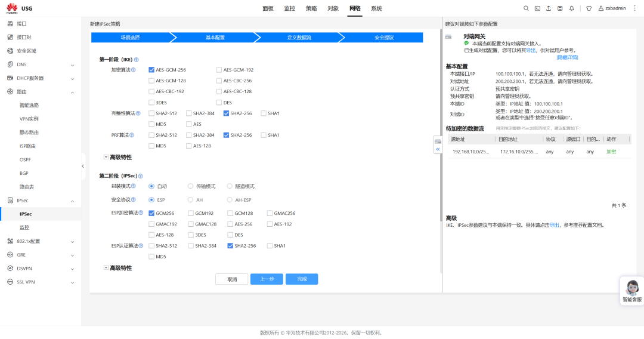Click the SSL VPN sidebar icon
The width and height of the screenshot is (644, 339).
[10, 282]
